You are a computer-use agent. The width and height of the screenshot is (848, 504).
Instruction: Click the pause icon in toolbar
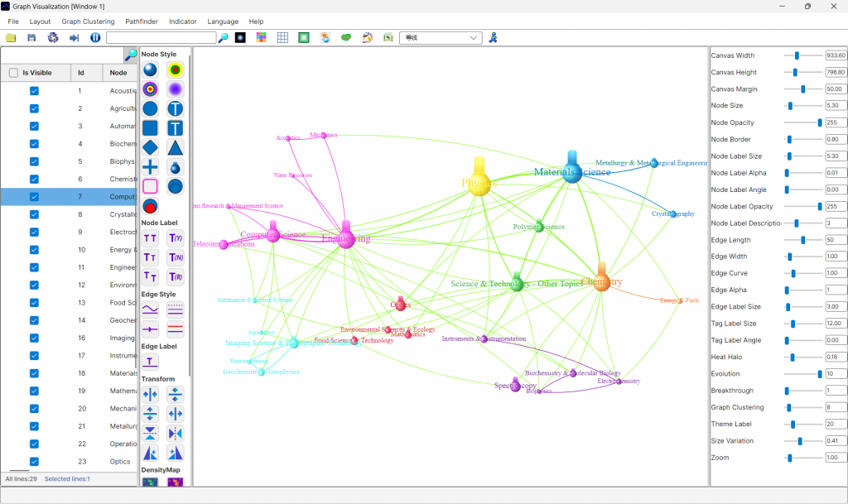pos(95,38)
